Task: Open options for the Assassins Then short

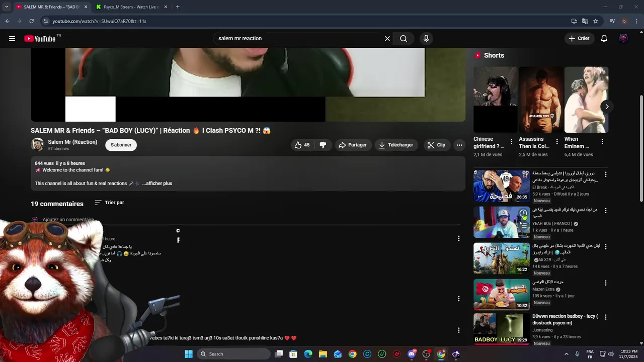Action: click(557, 142)
